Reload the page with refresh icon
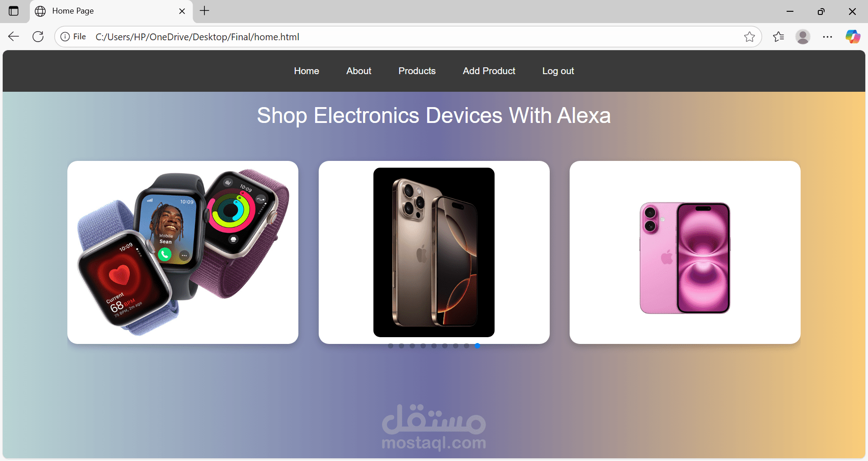This screenshot has width=868, height=461. click(38, 37)
